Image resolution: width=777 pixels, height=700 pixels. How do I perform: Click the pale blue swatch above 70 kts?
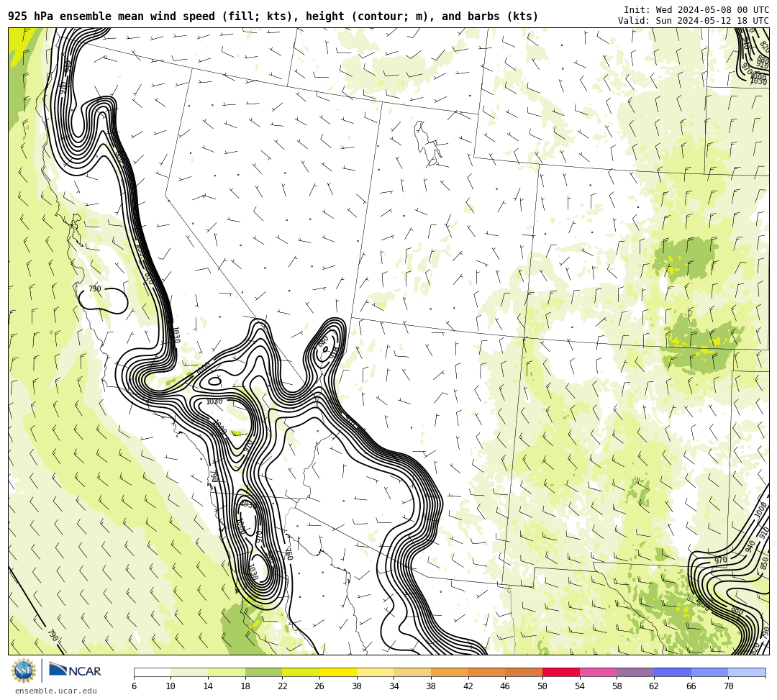click(747, 672)
